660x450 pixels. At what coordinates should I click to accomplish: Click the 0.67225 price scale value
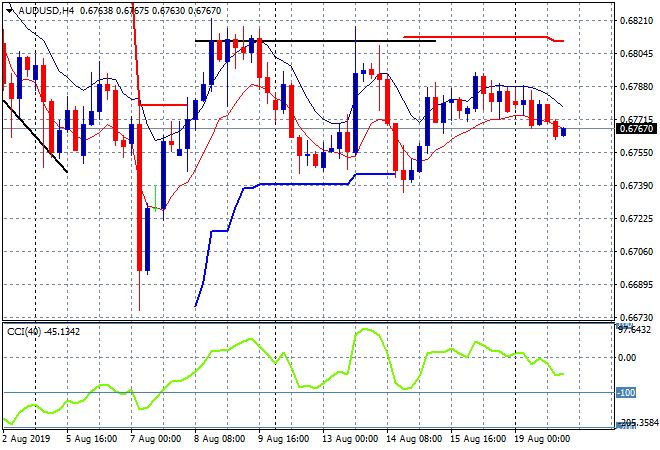637,218
